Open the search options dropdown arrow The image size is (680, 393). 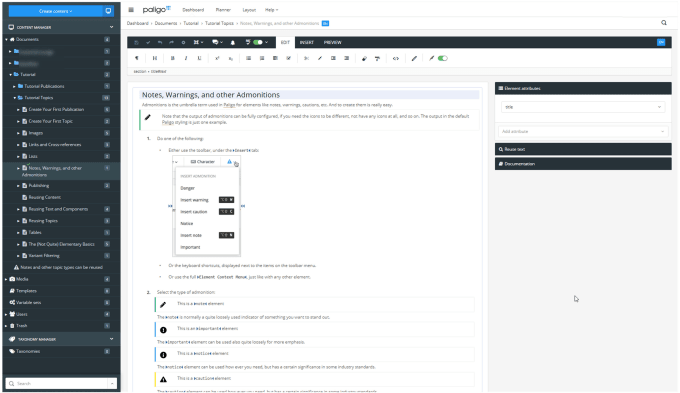tap(112, 383)
